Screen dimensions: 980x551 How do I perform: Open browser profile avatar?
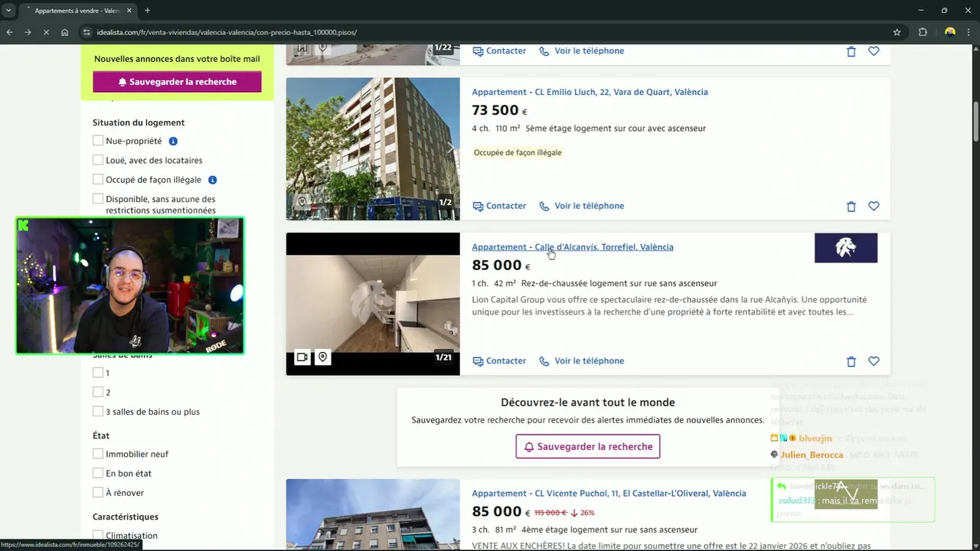(x=950, y=32)
